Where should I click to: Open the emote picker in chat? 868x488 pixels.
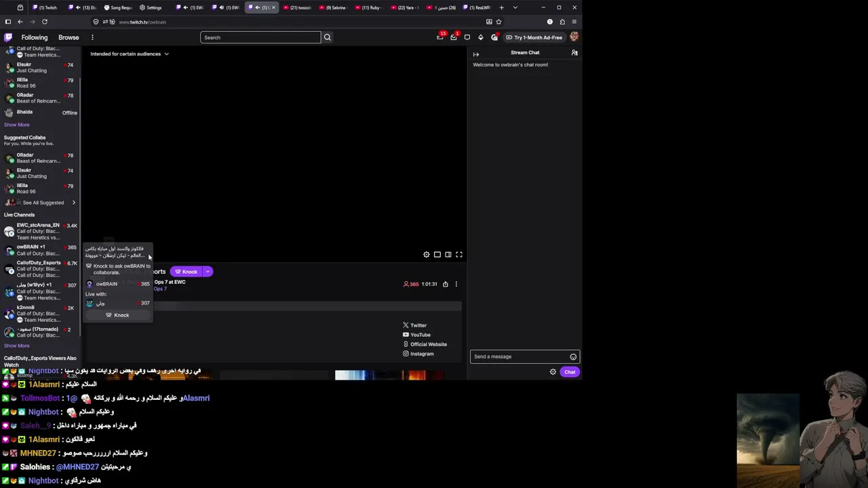pos(573,357)
